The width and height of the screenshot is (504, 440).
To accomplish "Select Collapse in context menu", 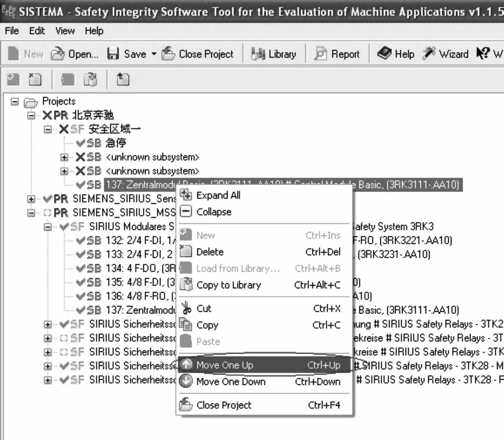I will 264,212.
